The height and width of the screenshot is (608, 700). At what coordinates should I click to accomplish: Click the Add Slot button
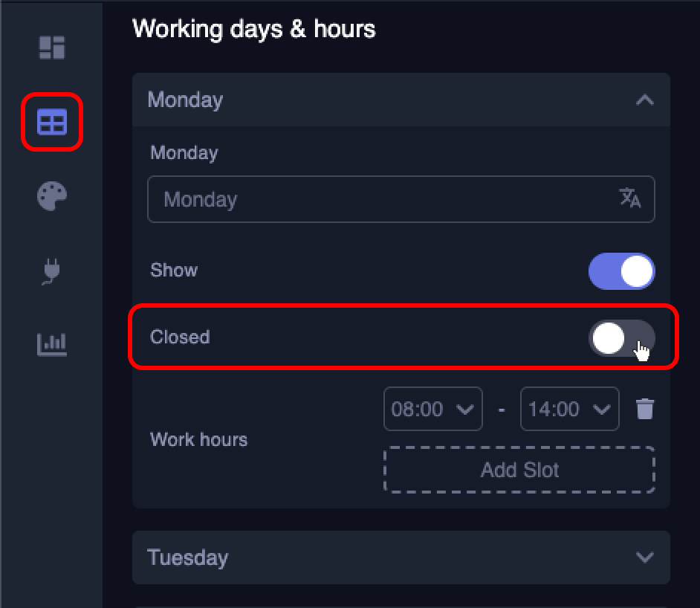tap(519, 470)
